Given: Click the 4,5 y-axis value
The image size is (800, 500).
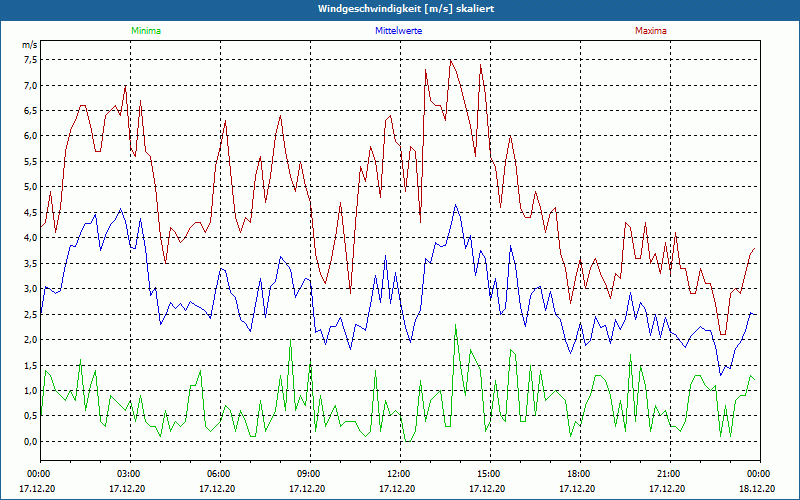Looking at the screenshot, I should (31, 212).
